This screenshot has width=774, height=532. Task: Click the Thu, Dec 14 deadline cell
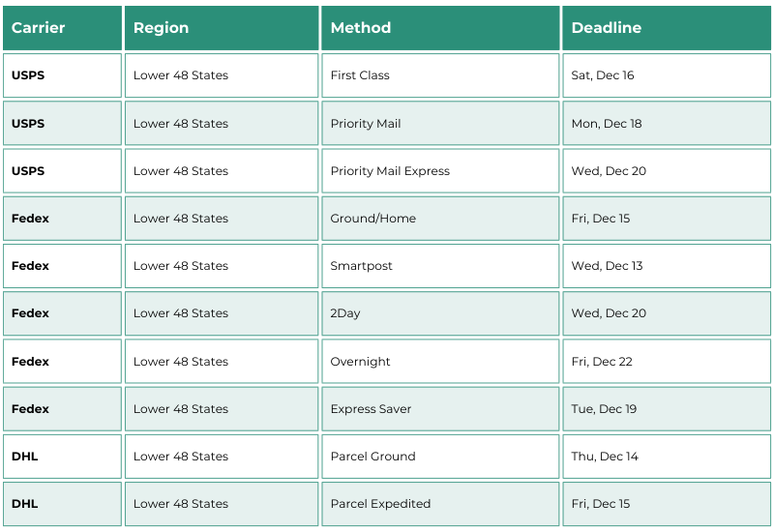click(667, 457)
